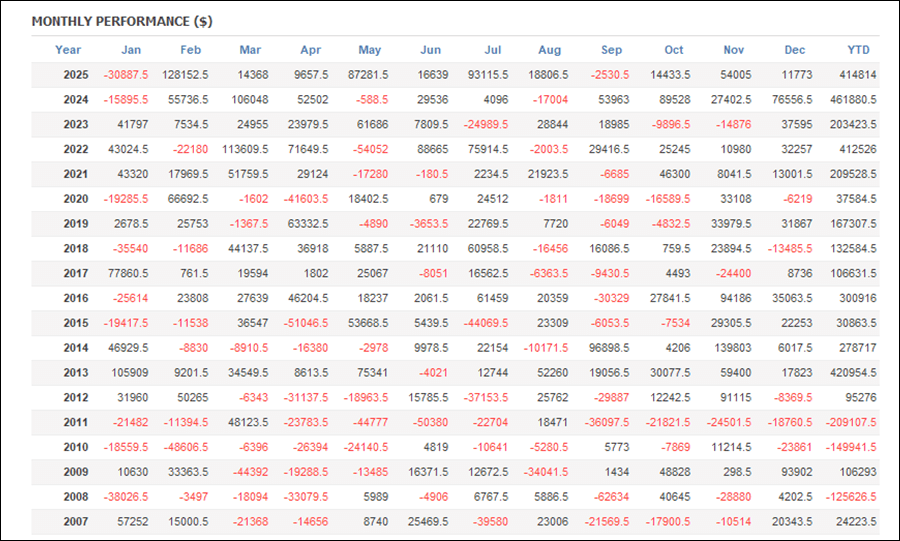
Task: Select the 2013 January value 105909
Action: click(128, 372)
